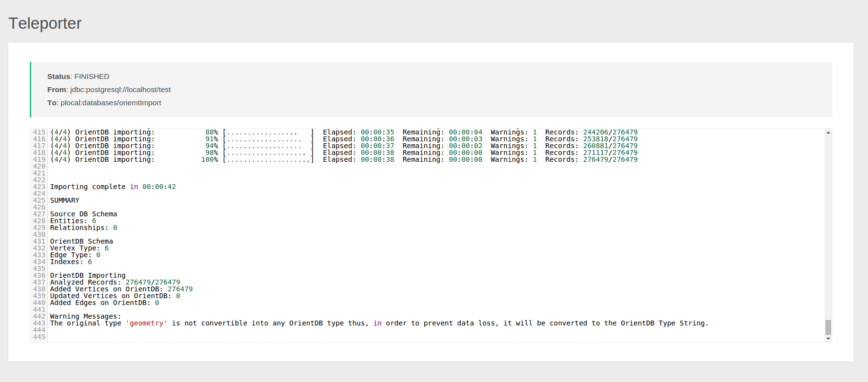Click 'Added Vertices on OrientDB: 276479' line

(x=121, y=289)
